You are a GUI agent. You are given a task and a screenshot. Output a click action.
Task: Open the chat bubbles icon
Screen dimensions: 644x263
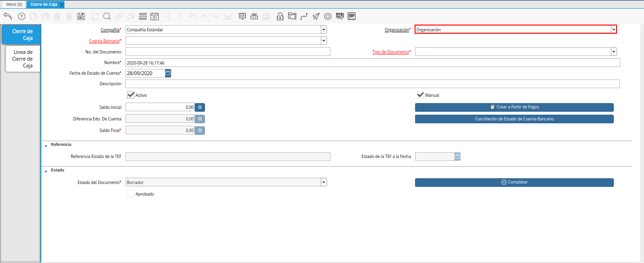point(130,16)
